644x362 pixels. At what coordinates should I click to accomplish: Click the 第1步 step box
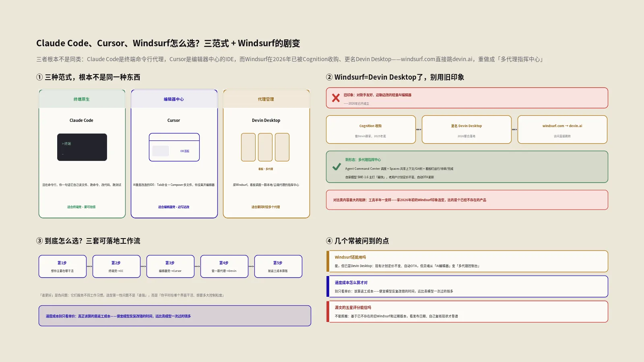62,266
